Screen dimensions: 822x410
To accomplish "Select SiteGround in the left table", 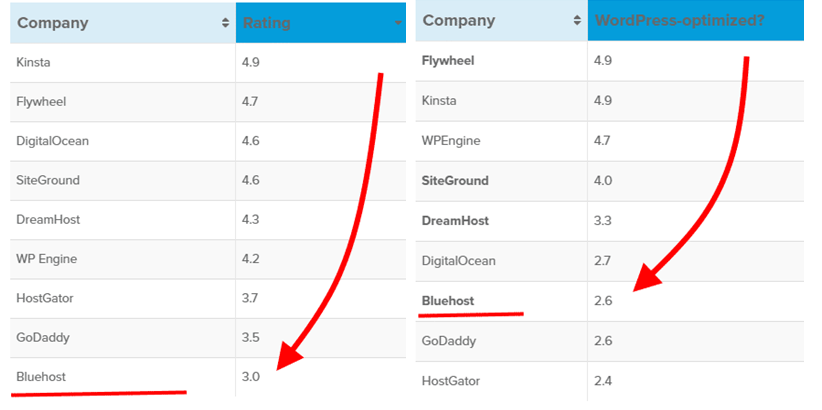I will pos(48,180).
